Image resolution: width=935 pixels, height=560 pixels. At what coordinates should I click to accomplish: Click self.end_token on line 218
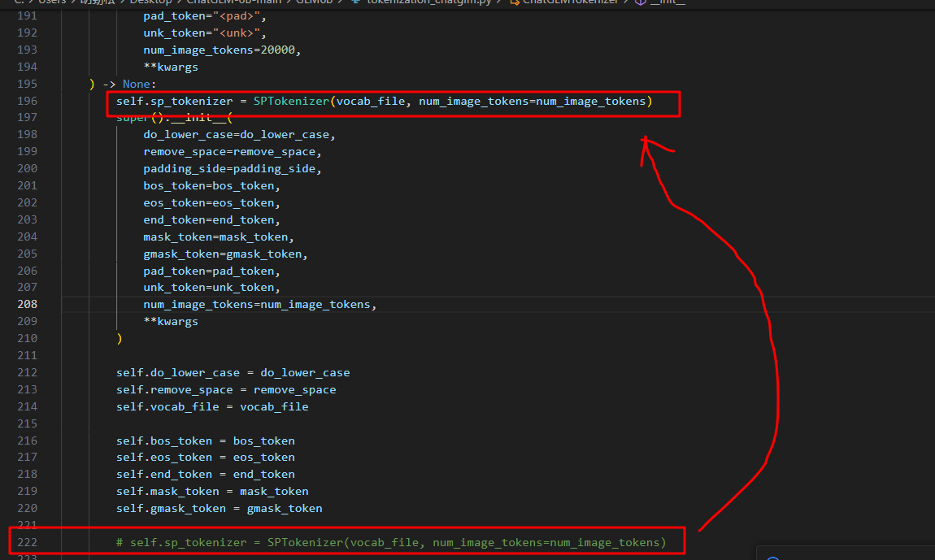[x=164, y=474]
